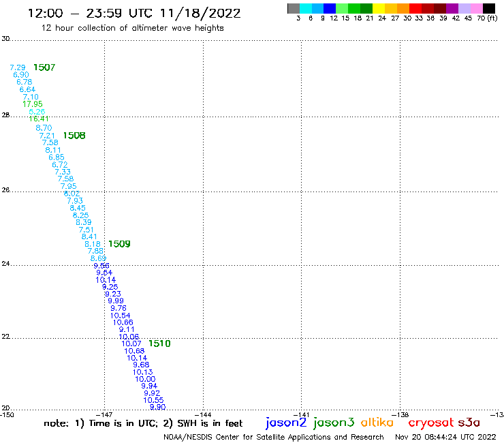
Task: Click wave height value 8.18
Action: 93,244
